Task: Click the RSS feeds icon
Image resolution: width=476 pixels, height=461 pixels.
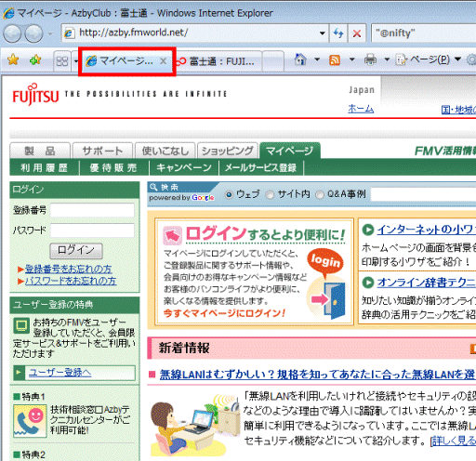Action: 335,59
